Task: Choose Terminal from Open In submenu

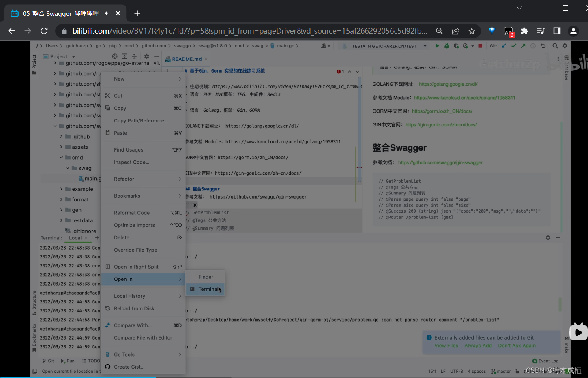Action: click(205, 289)
